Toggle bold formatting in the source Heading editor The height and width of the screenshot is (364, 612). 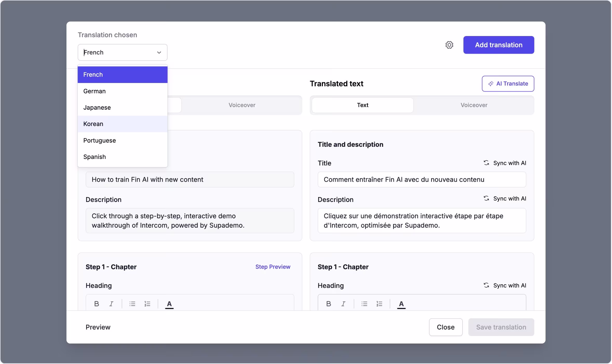97,303
